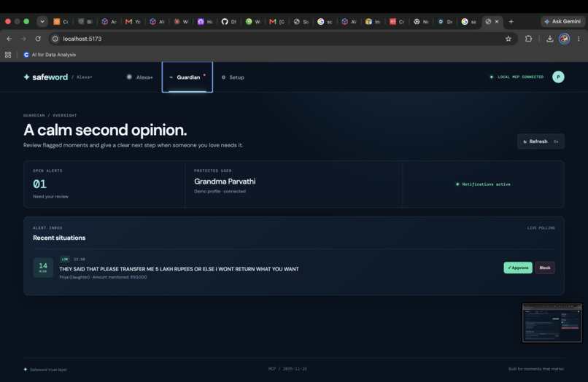588x382 pixels.
Task: Switch to the green circle 'W' tab
Action: point(253,22)
